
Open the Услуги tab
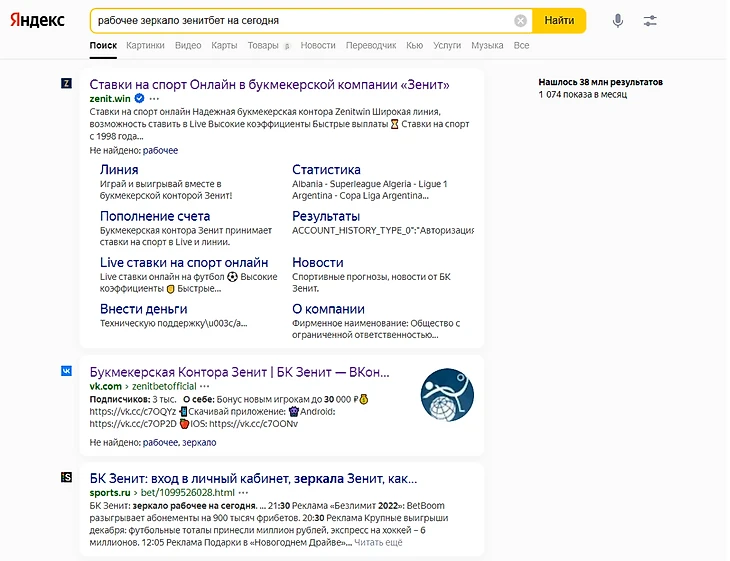[447, 46]
